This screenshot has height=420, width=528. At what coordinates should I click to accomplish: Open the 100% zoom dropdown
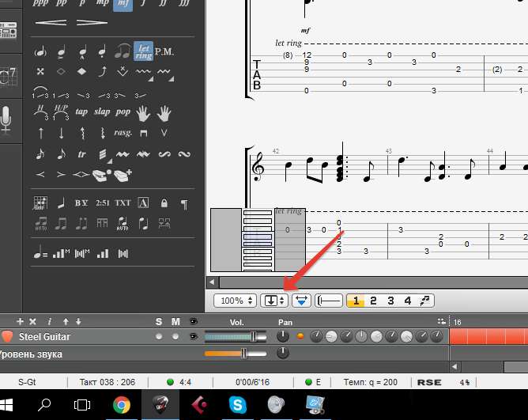click(237, 301)
